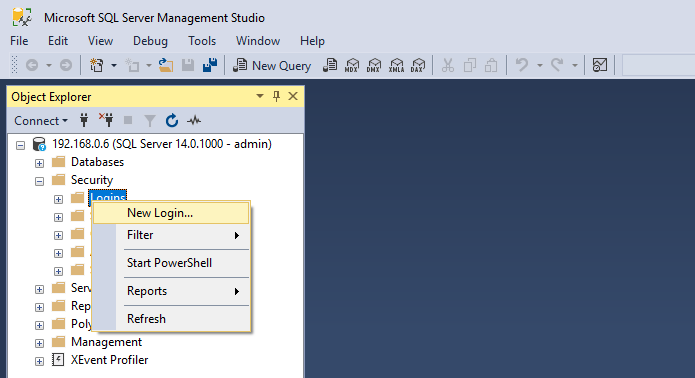The height and width of the screenshot is (378, 695).
Task: Open the Edit menu
Action: point(58,41)
